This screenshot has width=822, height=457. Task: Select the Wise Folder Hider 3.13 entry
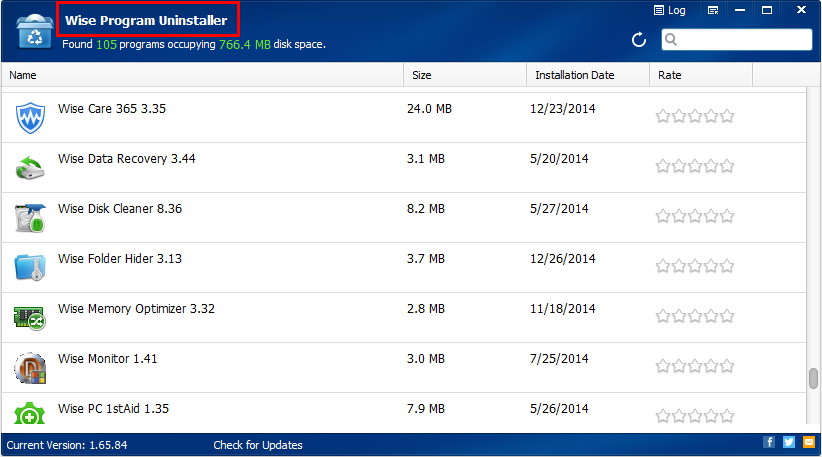click(x=404, y=267)
